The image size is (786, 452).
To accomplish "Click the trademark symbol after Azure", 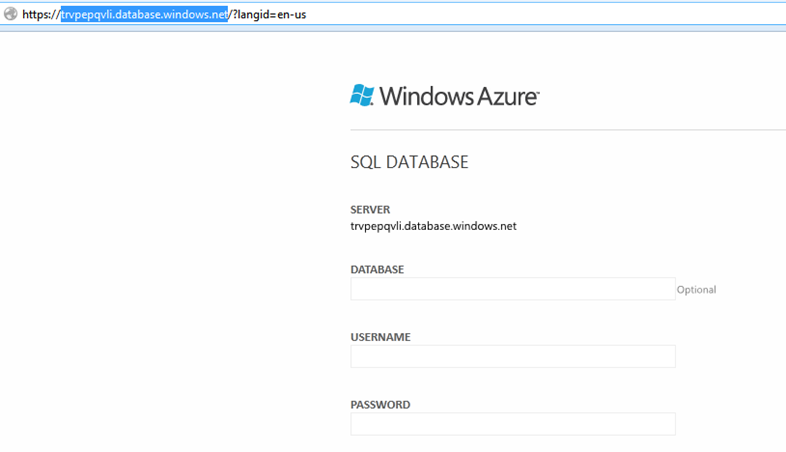I will (x=537, y=93).
